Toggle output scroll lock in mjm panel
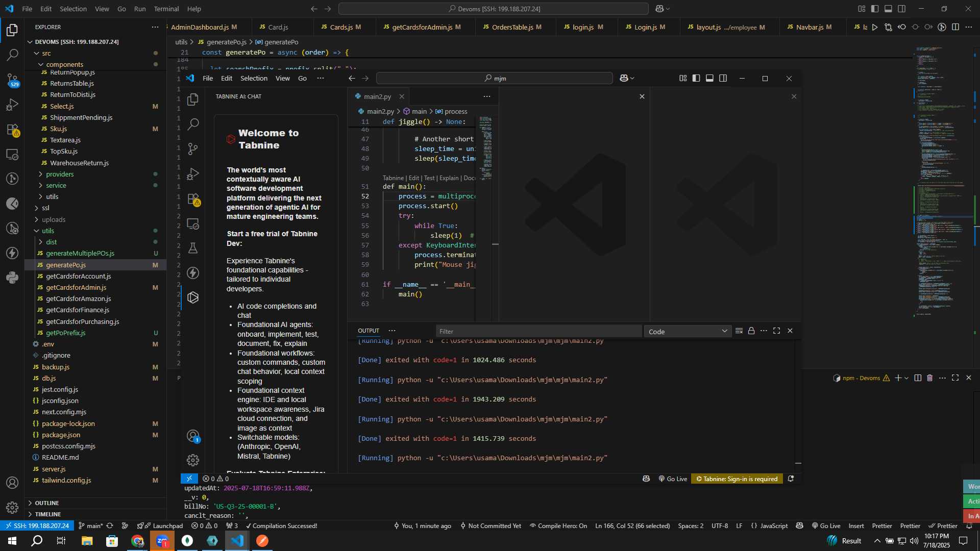 point(751,331)
